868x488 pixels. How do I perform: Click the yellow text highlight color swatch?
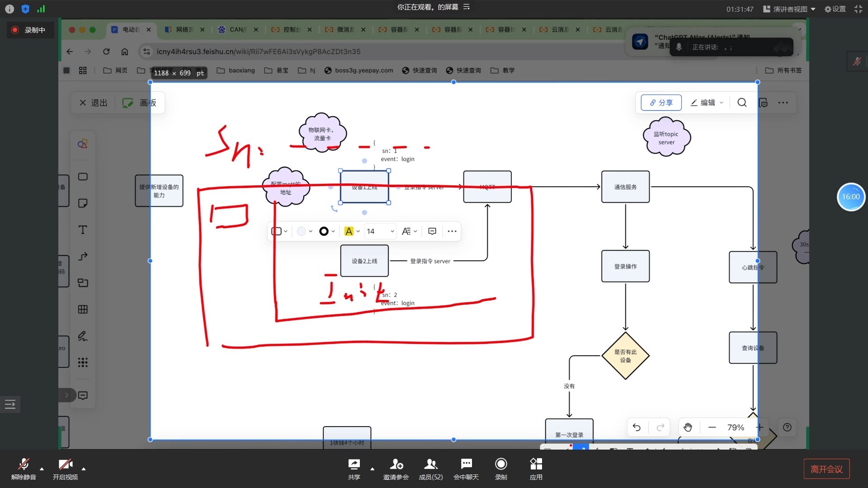coord(349,231)
